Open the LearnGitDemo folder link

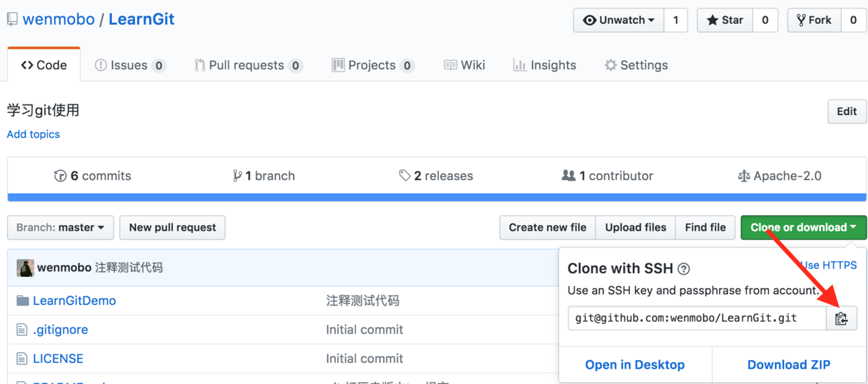click(74, 301)
